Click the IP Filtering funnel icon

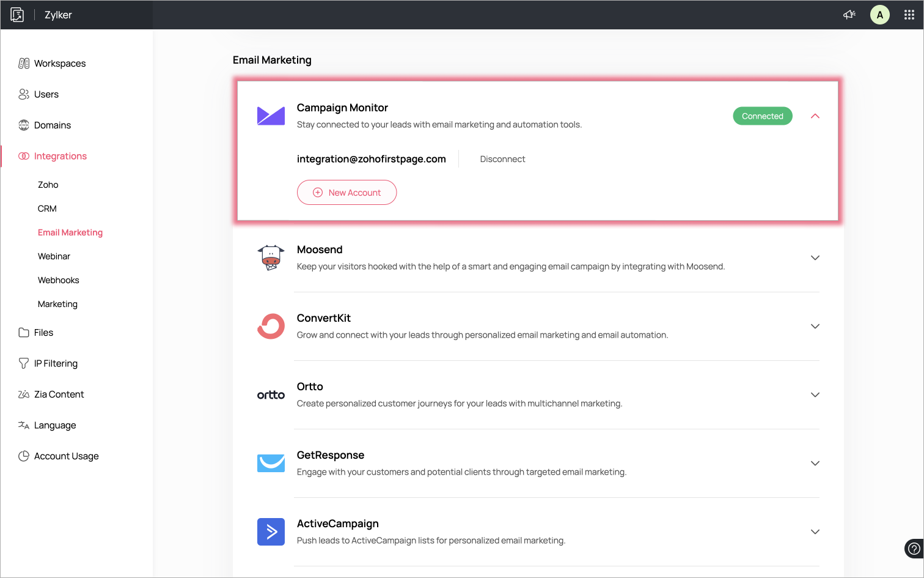click(24, 363)
